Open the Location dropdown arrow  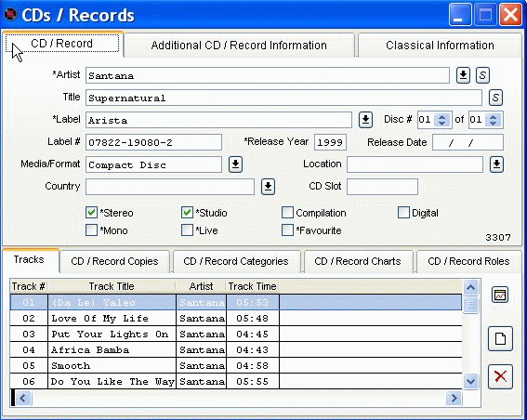tap(496, 164)
